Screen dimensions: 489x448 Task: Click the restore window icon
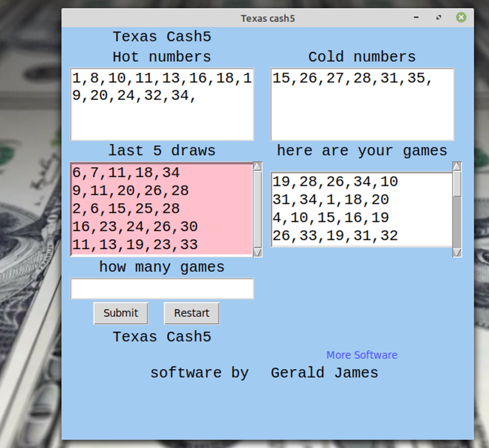click(x=439, y=17)
